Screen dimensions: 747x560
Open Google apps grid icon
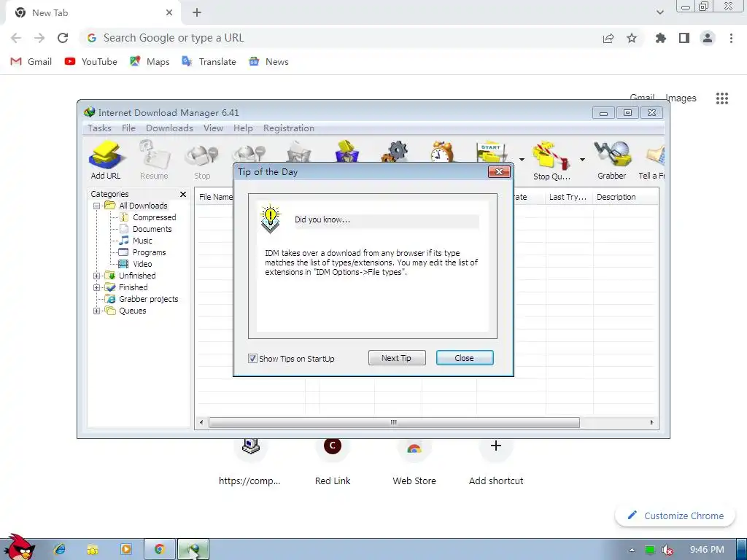[x=722, y=98]
